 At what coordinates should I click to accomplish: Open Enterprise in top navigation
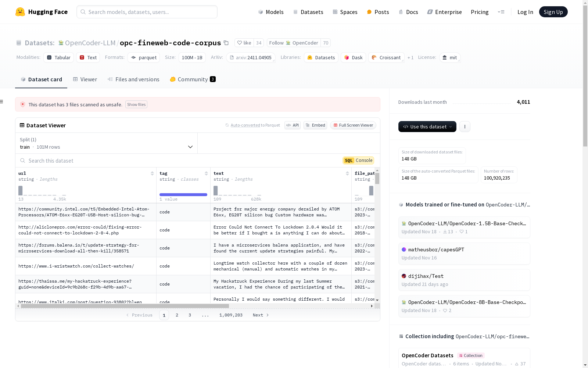pos(444,12)
